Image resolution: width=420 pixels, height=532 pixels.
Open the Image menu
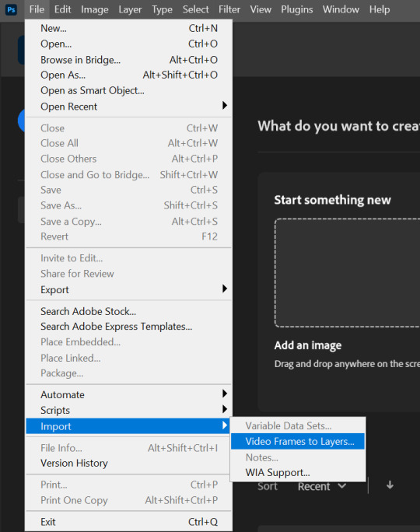point(95,9)
